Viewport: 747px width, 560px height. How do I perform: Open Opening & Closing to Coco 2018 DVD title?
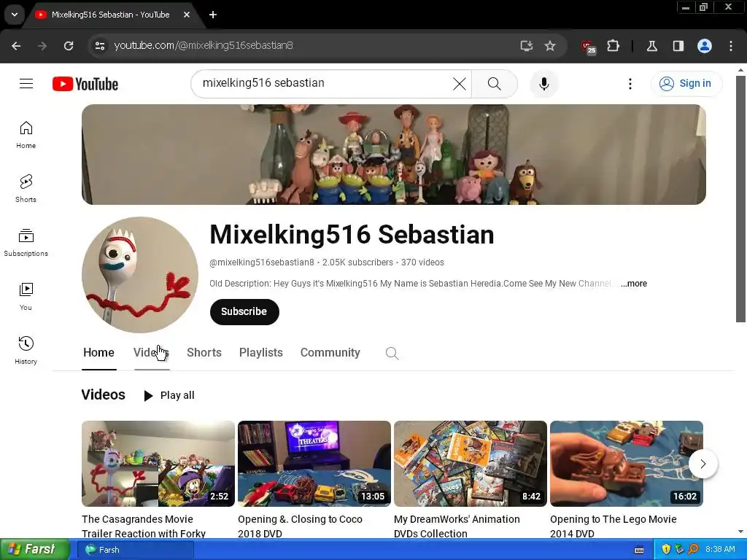300,526
